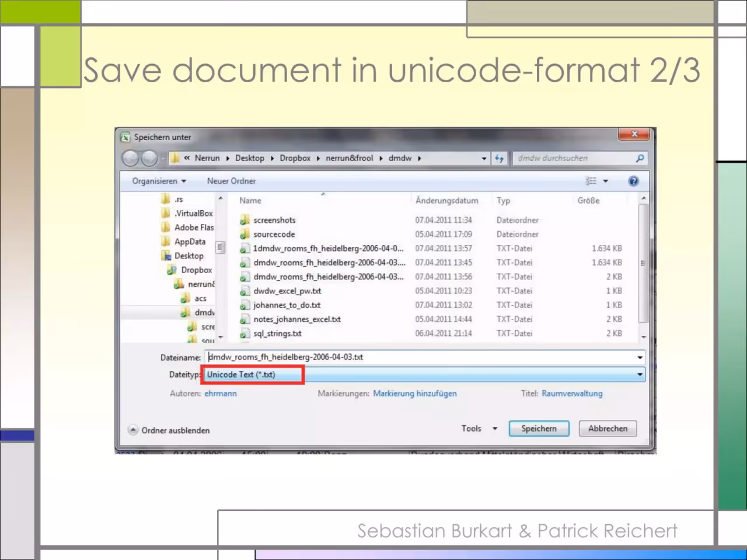Open the Dateityp Unicode Text dropdown
Viewport: 747px width, 560px height.
[424, 374]
